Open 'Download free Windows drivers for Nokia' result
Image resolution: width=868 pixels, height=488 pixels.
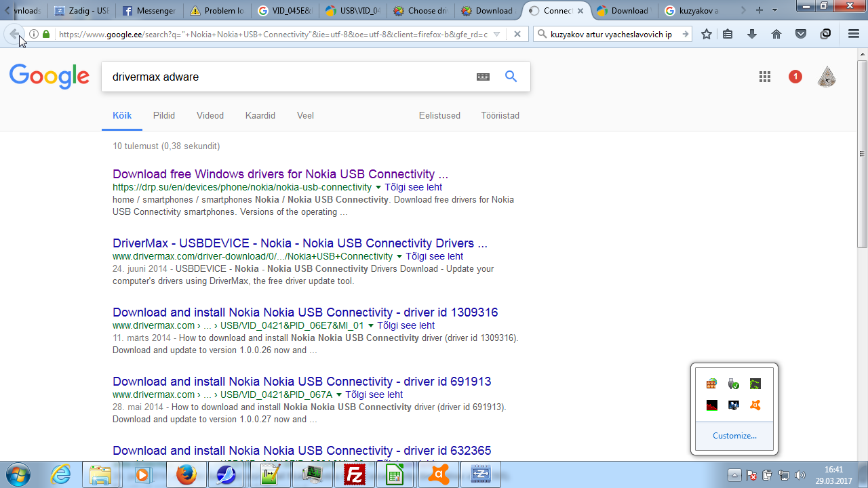point(281,174)
